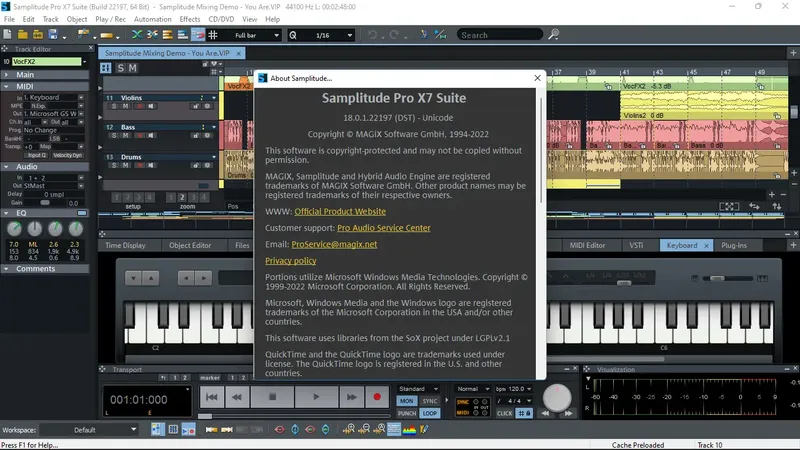This screenshot has width=800, height=450.
Task: Stop playback in the Transport panel
Action: tap(272, 396)
